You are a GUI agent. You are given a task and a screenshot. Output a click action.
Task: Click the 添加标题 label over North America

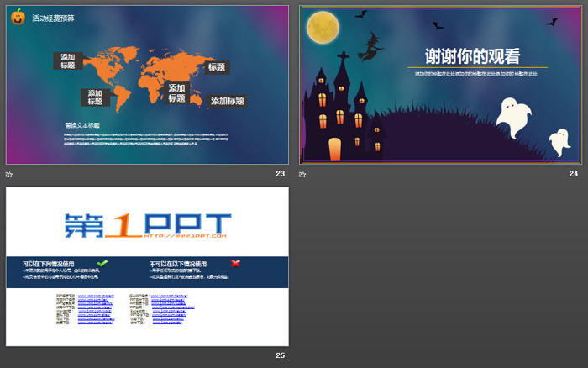68,60
